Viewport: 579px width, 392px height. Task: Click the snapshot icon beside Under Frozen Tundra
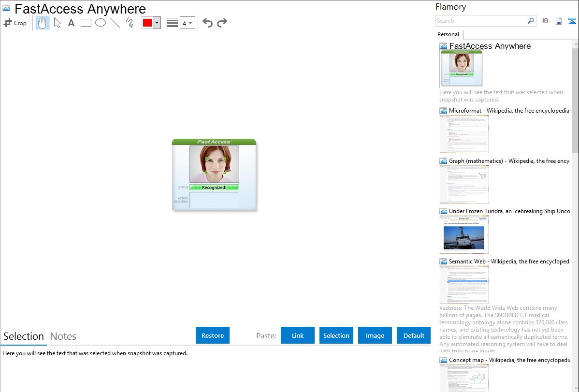(x=443, y=211)
